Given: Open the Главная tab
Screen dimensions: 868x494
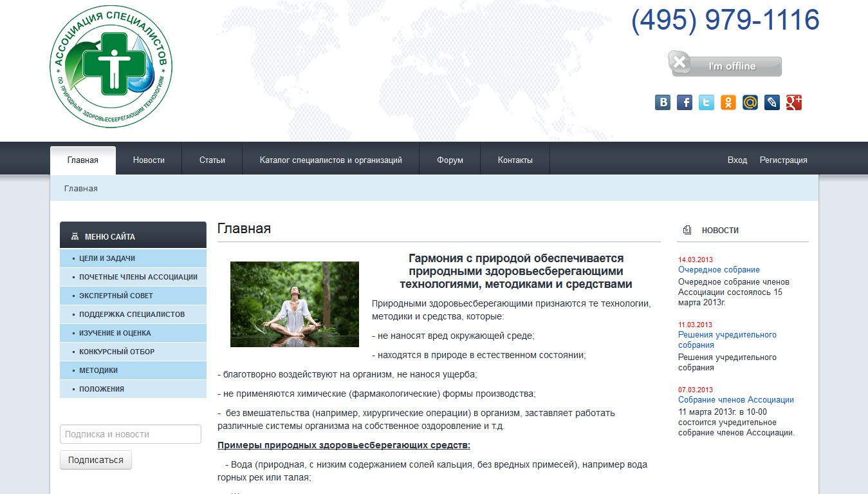Looking at the screenshot, I should pyautogui.click(x=83, y=160).
